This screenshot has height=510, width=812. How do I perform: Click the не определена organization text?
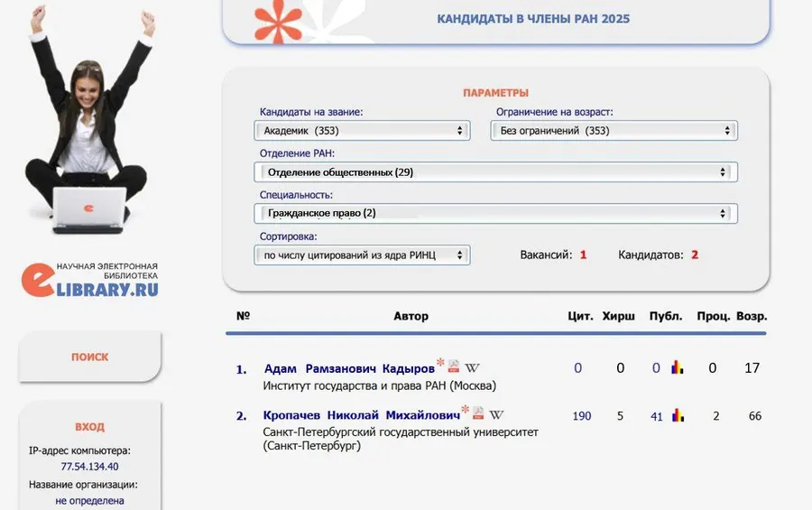click(x=89, y=501)
